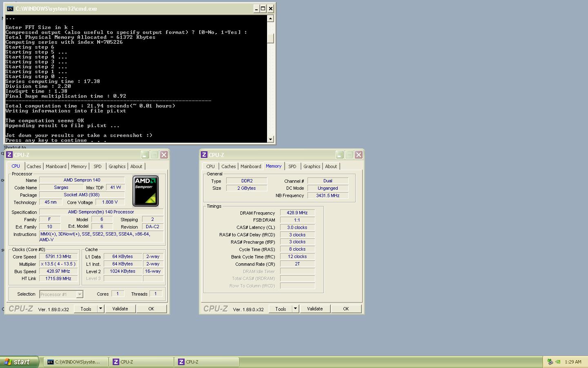This screenshot has height=368, width=588.
Task: Click the Multiplier value x 13.5
Action: pyautogui.click(x=58, y=264)
